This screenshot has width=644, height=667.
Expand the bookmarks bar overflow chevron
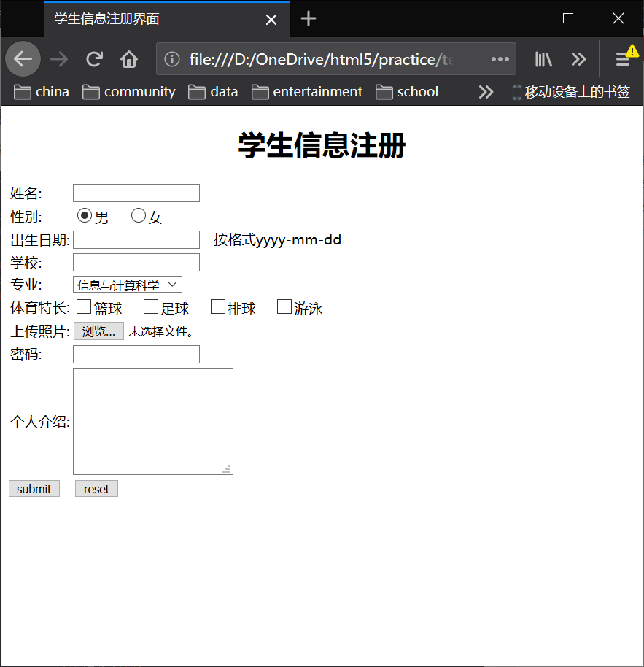point(486,91)
